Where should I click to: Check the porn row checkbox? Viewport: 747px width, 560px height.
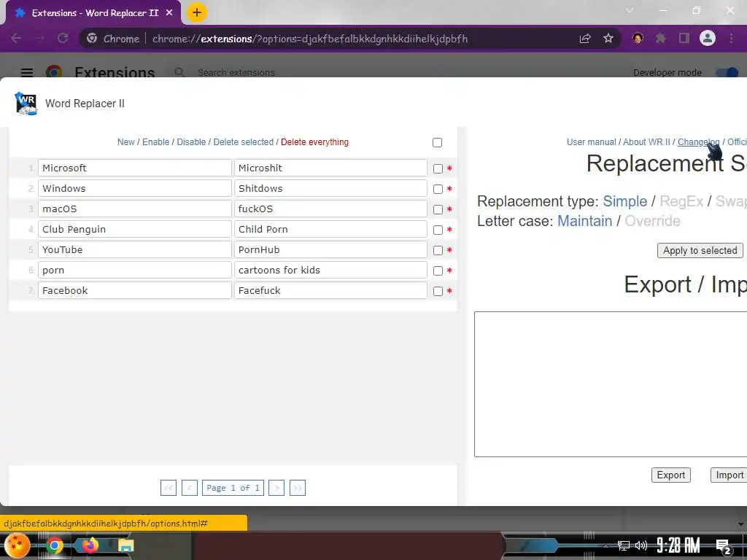[x=438, y=271]
